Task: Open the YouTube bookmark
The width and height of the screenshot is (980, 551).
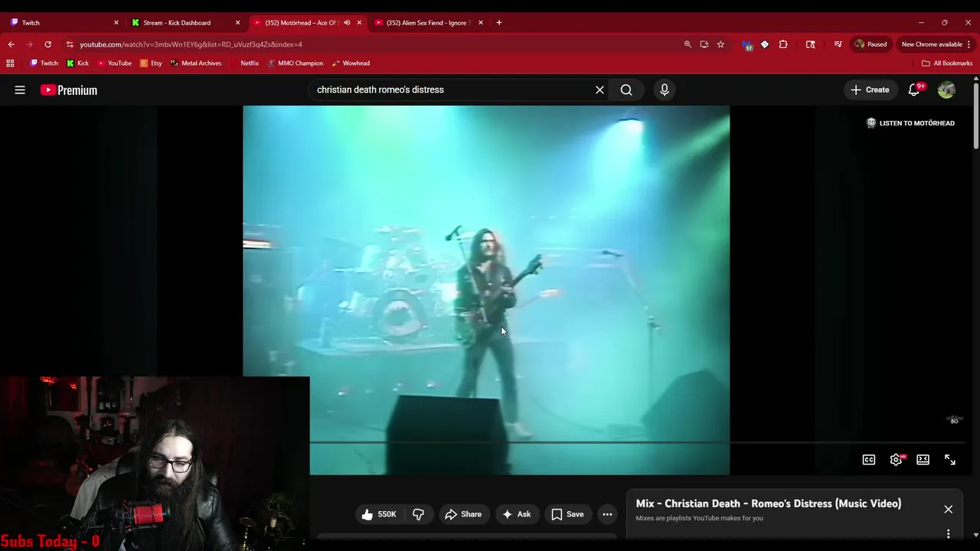Action: (114, 64)
